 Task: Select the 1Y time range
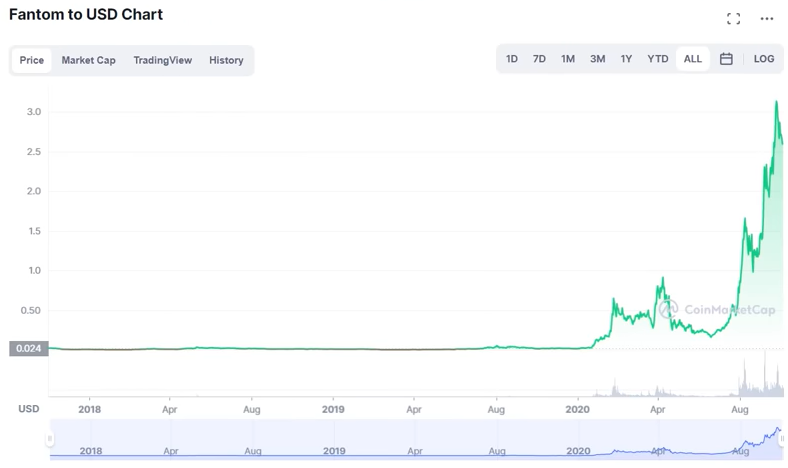(626, 59)
